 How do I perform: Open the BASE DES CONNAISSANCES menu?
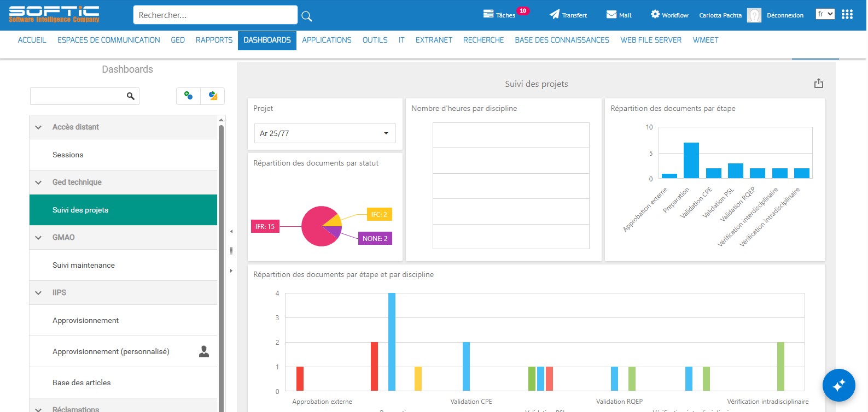tap(562, 40)
